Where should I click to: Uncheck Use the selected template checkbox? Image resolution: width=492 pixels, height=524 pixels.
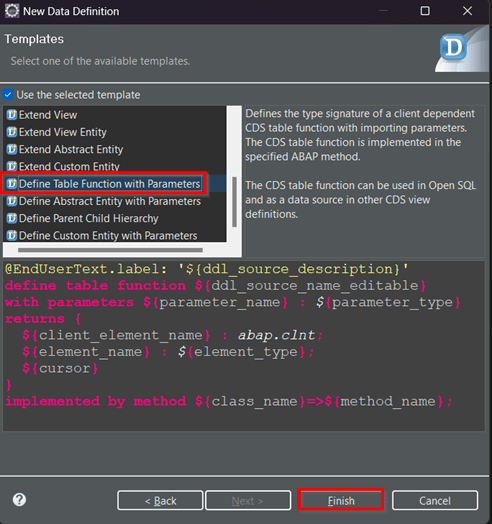click(x=8, y=95)
